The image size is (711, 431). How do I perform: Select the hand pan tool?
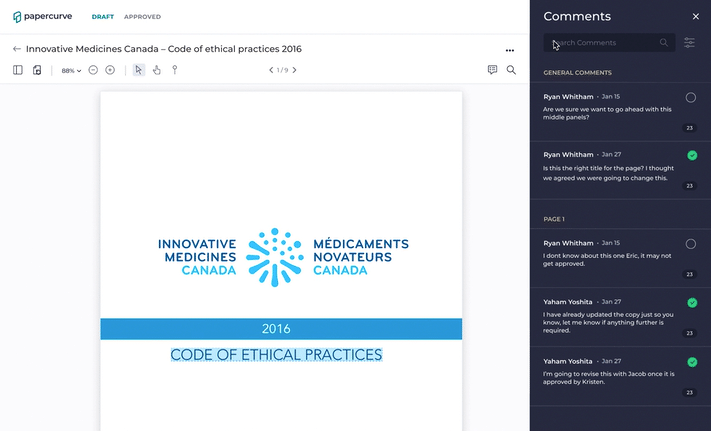tap(156, 70)
